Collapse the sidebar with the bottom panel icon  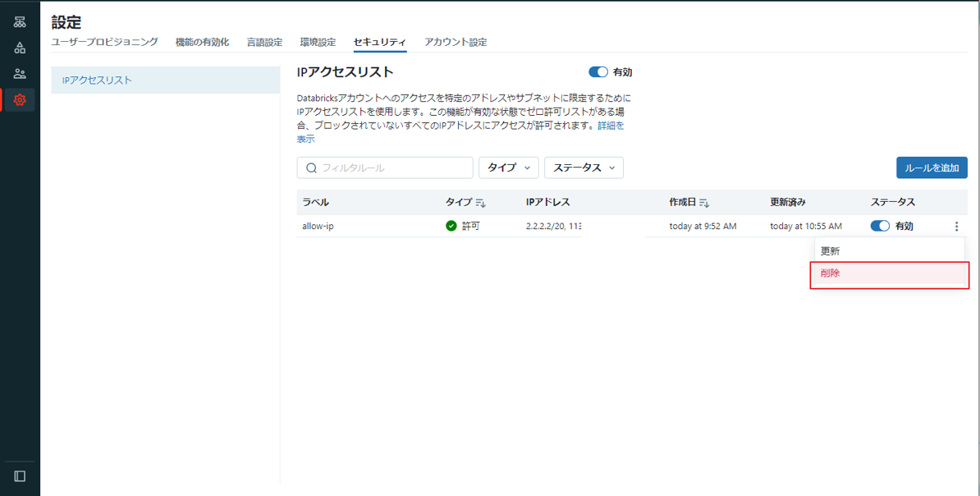tap(20, 476)
